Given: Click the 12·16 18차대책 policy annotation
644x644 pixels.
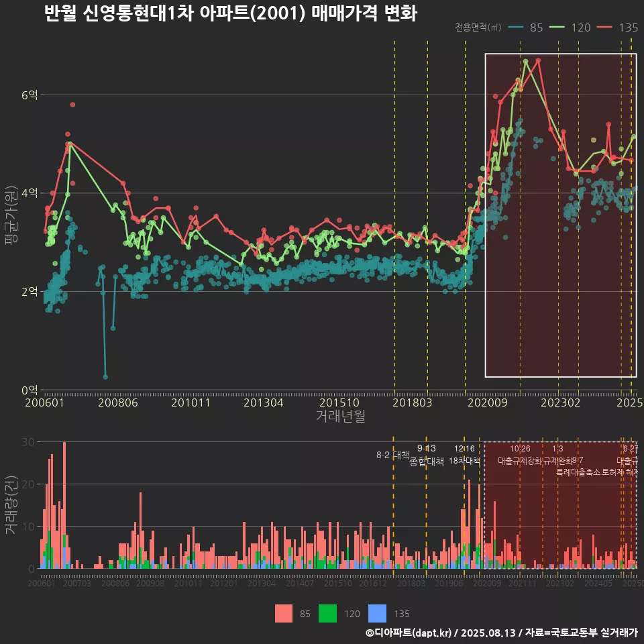Looking at the screenshot, I should click(464, 455).
